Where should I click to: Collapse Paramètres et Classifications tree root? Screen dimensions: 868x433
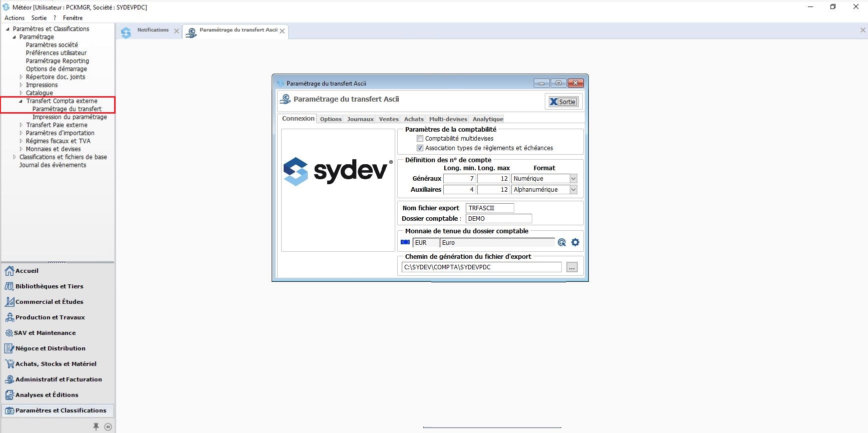tap(8, 29)
